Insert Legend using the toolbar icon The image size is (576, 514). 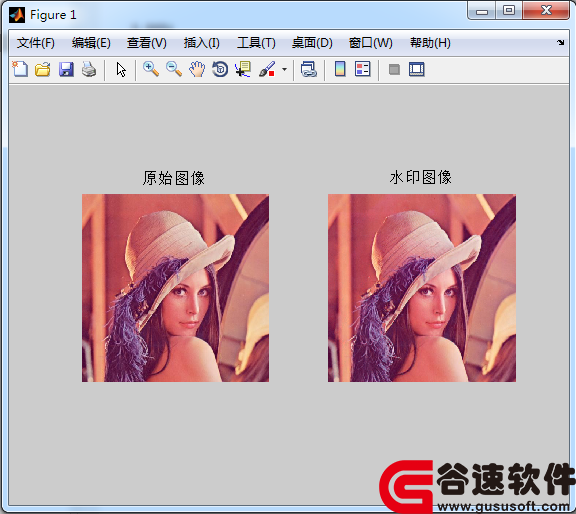coord(363,69)
